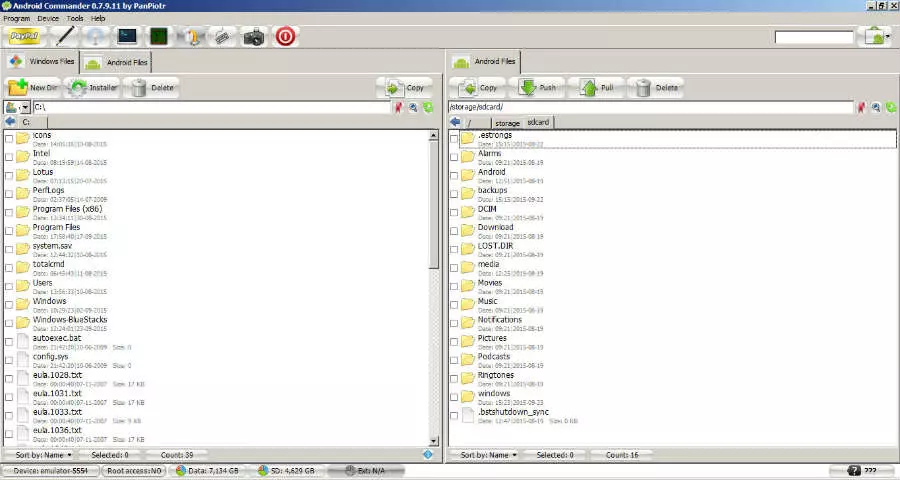The height and width of the screenshot is (480, 900).
Task: Tick the checkbox for the DCIM folder
Action: (455, 214)
